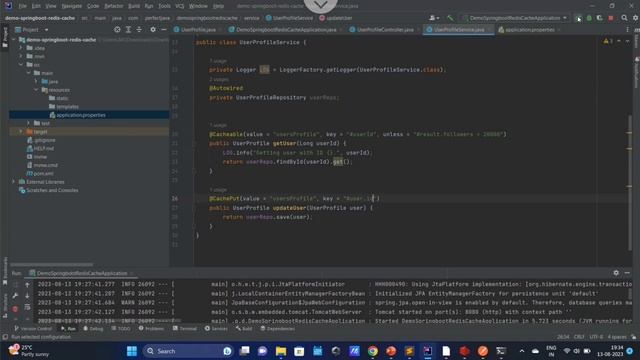Viewport: 640px width, 360px height.
Task: Click the green Run application icon
Action: tap(578, 18)
